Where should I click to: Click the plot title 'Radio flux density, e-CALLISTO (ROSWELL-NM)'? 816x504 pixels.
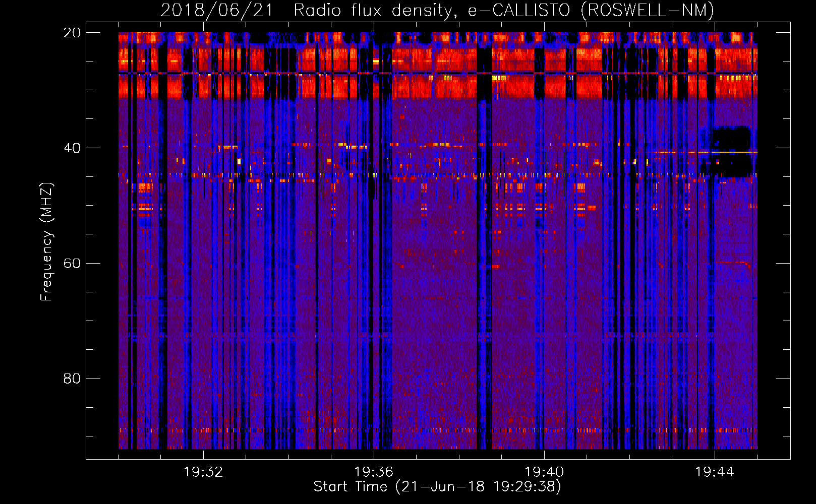[x=504, y=11]
